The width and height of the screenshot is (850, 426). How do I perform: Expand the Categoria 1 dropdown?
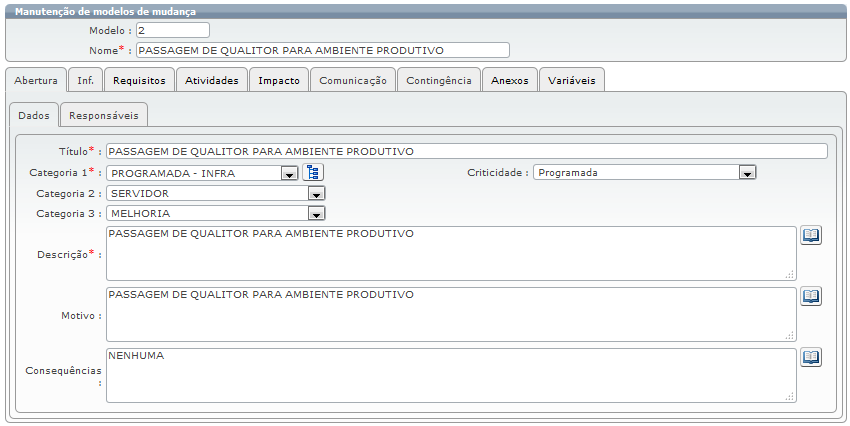click(x=289, y=173)
